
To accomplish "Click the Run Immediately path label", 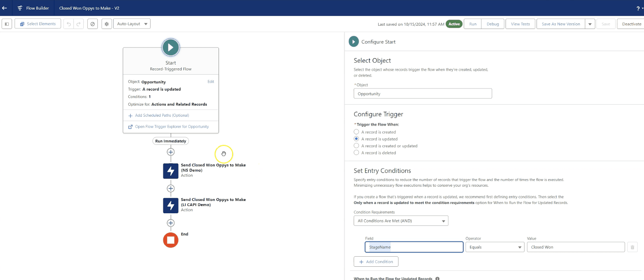I will 171,141.
